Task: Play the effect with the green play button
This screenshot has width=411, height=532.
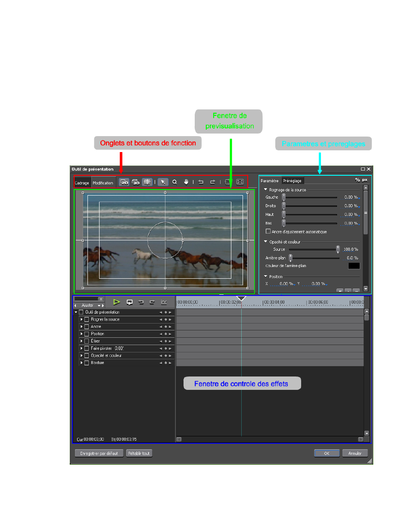Action: click(116, 302)
